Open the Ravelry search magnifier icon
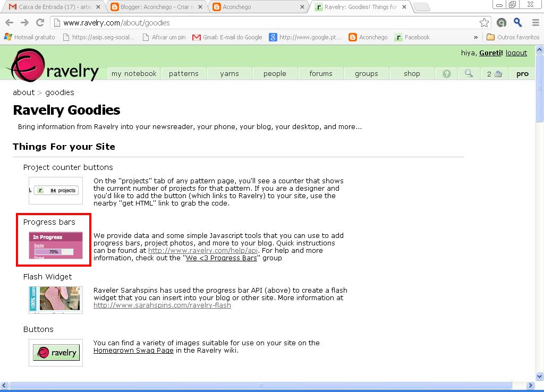Image resolution: width=544 pixels, height=392 pixels. coord(469,73)
